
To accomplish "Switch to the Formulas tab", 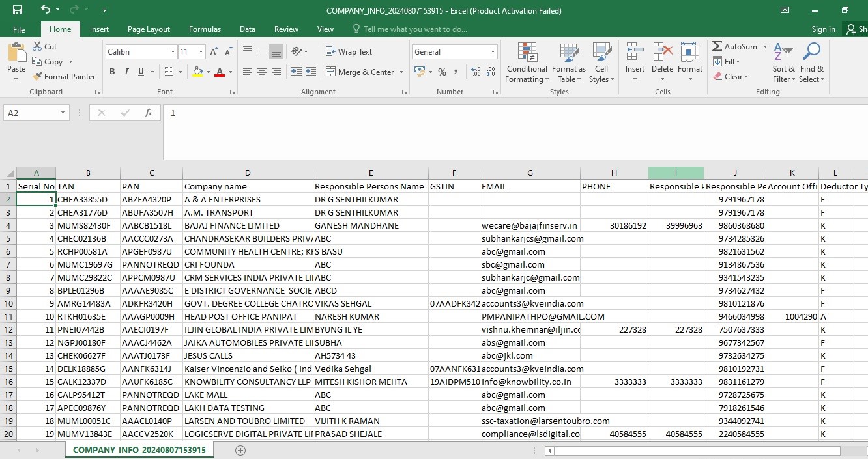I will 205,29.
